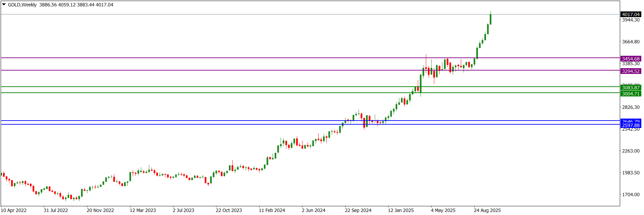This screenshot has width=644, height=215.
Task: Click the 10 Apr 2022 date label
Action: (x=14, y=210)
